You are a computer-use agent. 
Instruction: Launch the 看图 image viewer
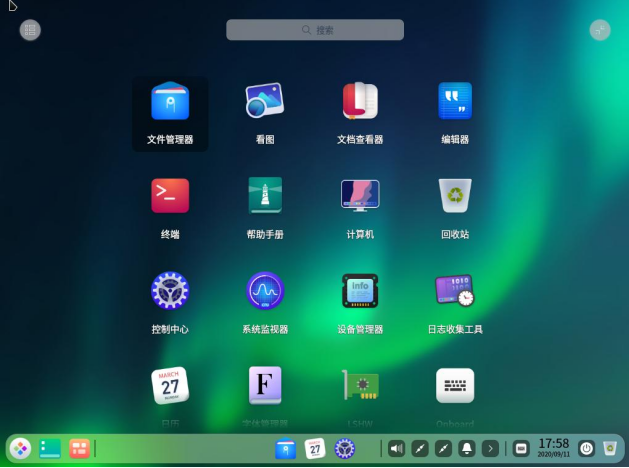265,103
